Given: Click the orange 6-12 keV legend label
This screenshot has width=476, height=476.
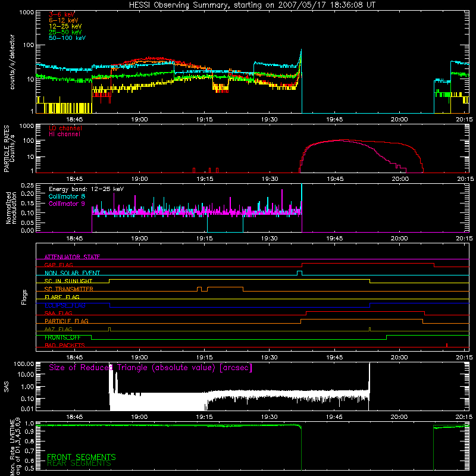Looking at the screenshot, I should pos(63,20).
